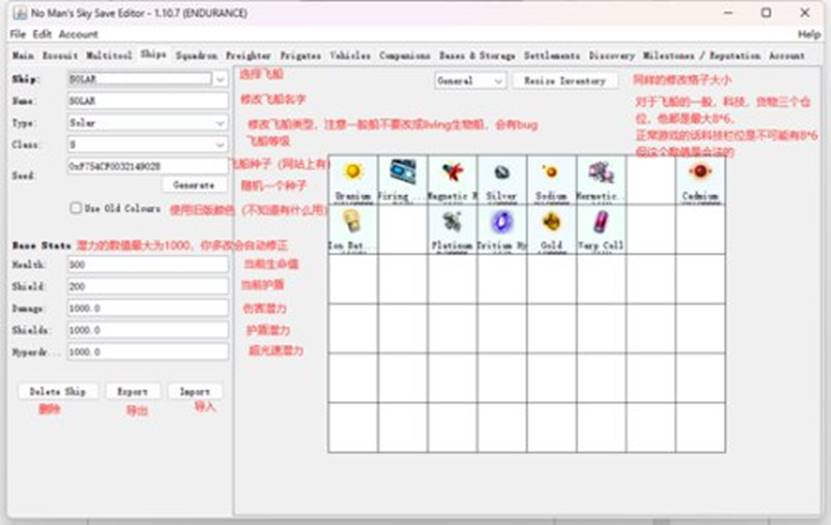Select the Sodium inventory item
The image size is (831, 525).
point(551,180)
